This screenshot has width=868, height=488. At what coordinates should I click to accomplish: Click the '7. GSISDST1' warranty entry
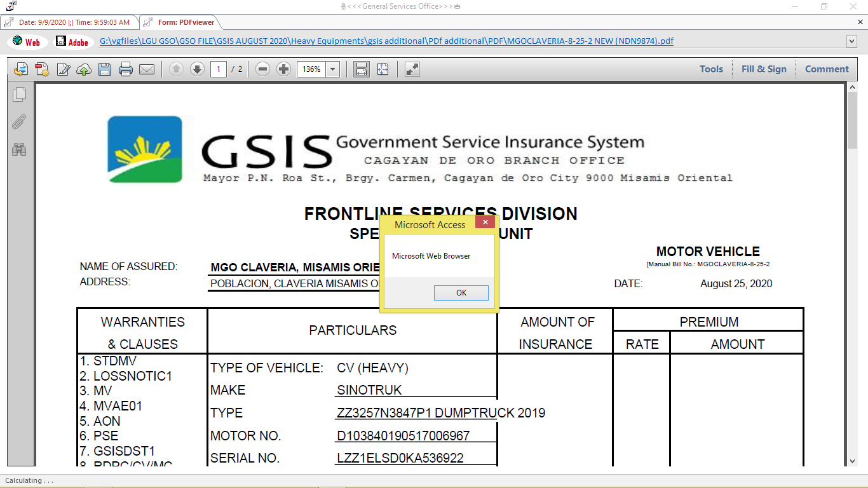tap(118, 451)
